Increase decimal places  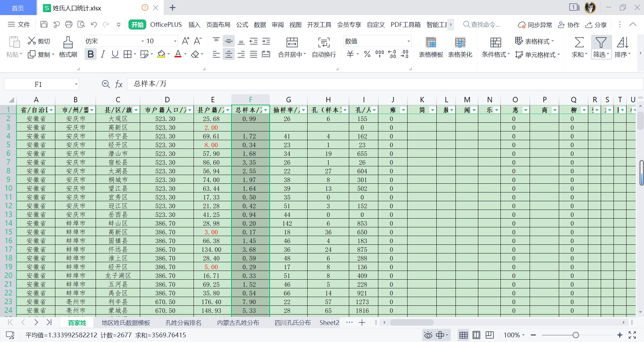click(392, 54)
